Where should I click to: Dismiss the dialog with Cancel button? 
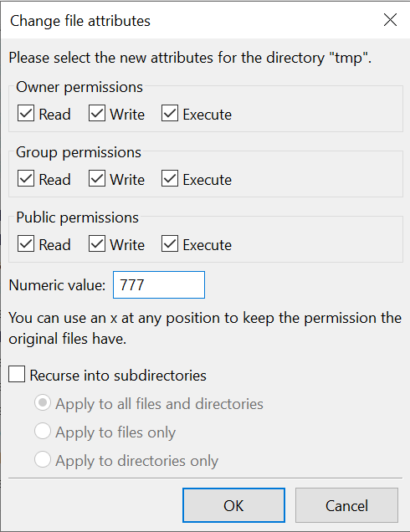[346, 505]
